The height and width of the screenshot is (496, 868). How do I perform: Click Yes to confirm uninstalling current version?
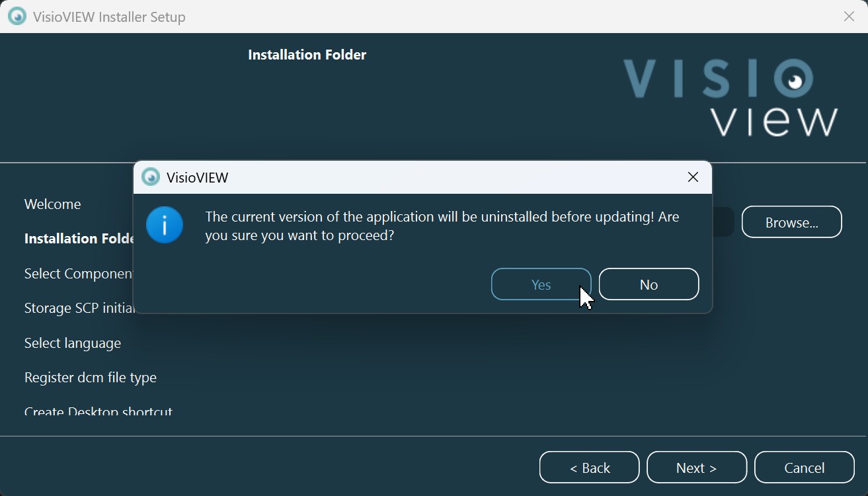click(x=541, y=284)
